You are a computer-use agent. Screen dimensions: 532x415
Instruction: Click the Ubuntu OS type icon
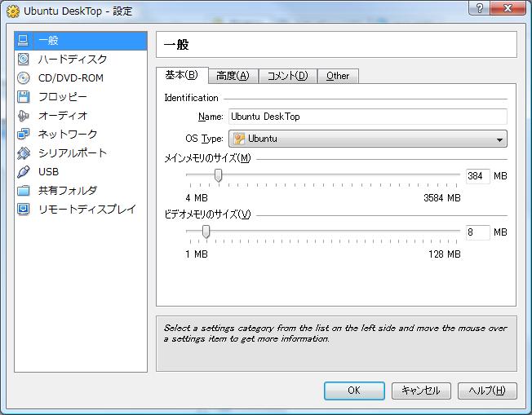pos(239,139)
